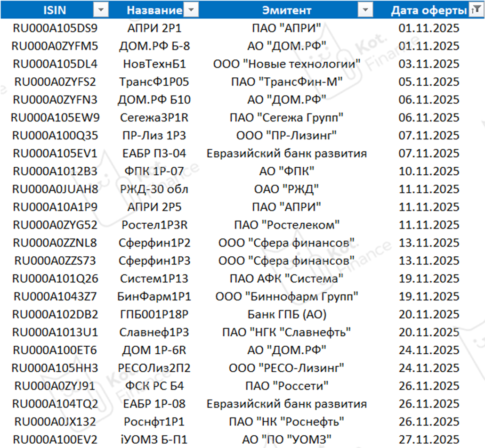The height and width of the screenshot is (448, 485).
Task: Click cell RU000A105HH3
Action: click(55, 368)
